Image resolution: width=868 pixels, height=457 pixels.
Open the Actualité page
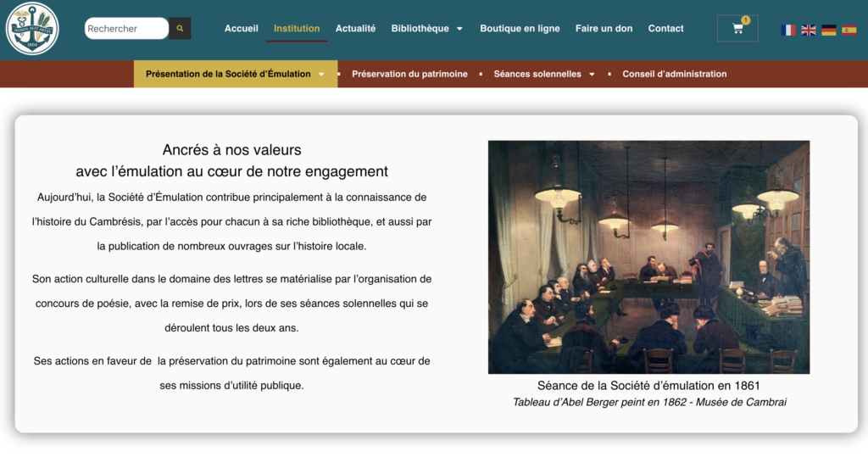click(355, 28)
